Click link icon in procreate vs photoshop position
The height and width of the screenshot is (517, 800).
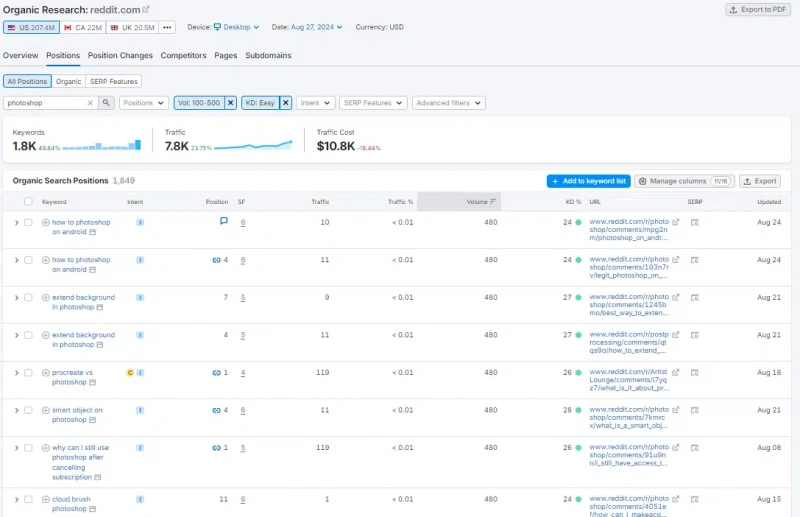(x=216, y=373)
